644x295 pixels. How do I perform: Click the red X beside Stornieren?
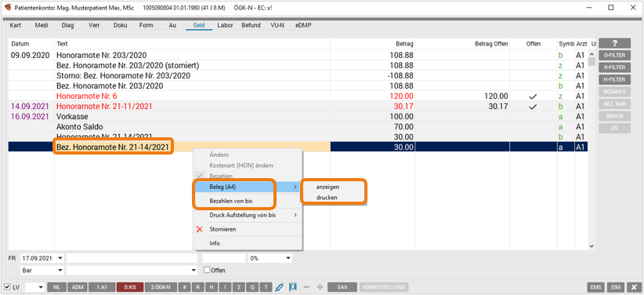point(200,229)
